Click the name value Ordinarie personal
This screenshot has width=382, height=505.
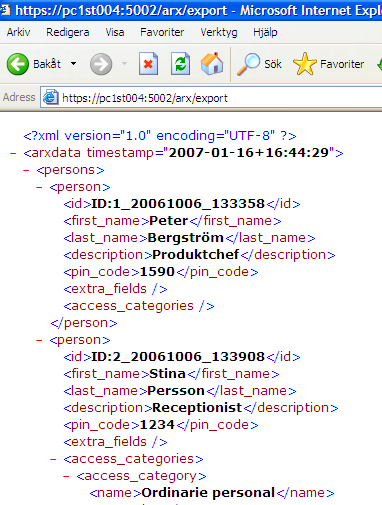point(208,493)
